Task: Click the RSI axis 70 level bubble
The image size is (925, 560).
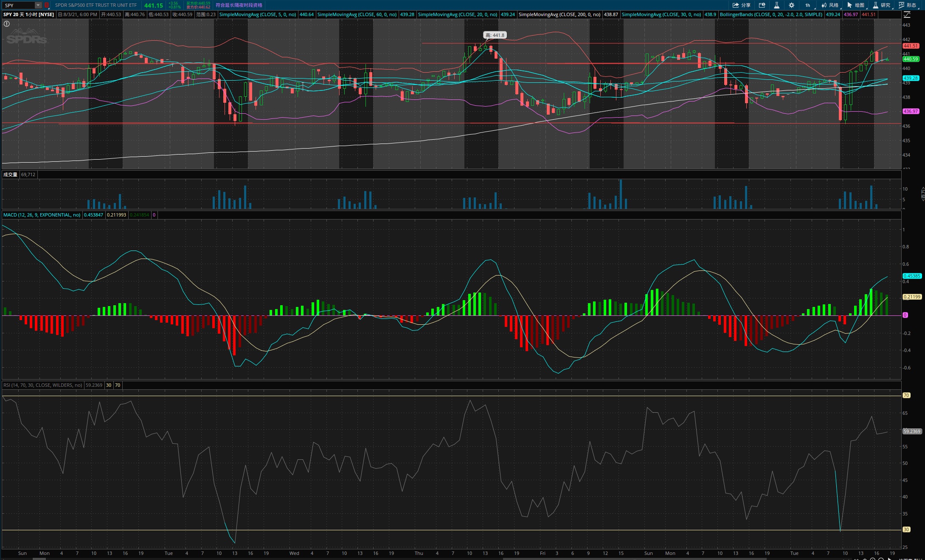Action: pos(906,395)
